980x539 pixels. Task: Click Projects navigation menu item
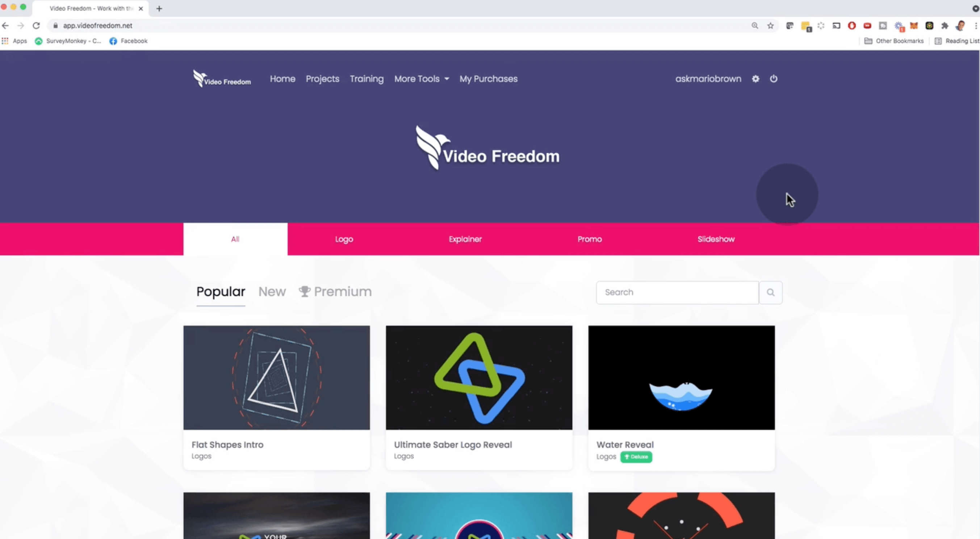click(x=322, y=78)
